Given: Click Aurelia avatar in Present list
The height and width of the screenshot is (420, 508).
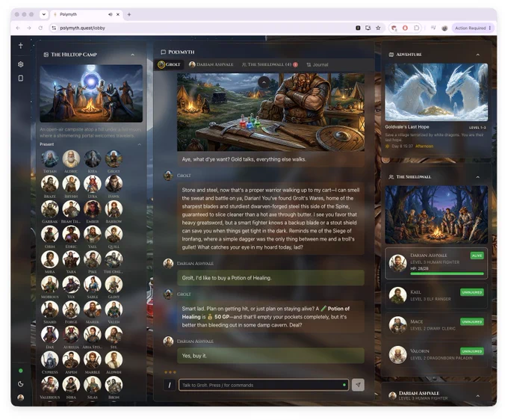Looking at the screenshot, I should click(71, 335).
